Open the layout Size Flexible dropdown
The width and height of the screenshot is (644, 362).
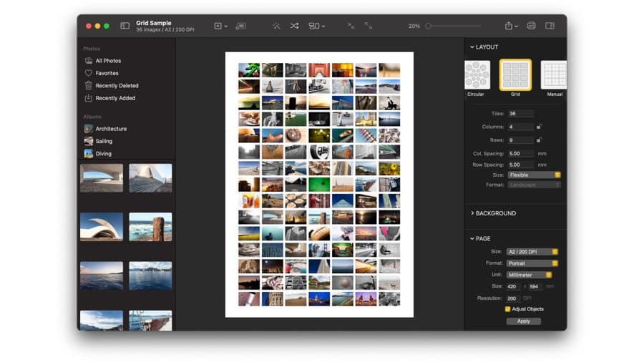(534, 175)
